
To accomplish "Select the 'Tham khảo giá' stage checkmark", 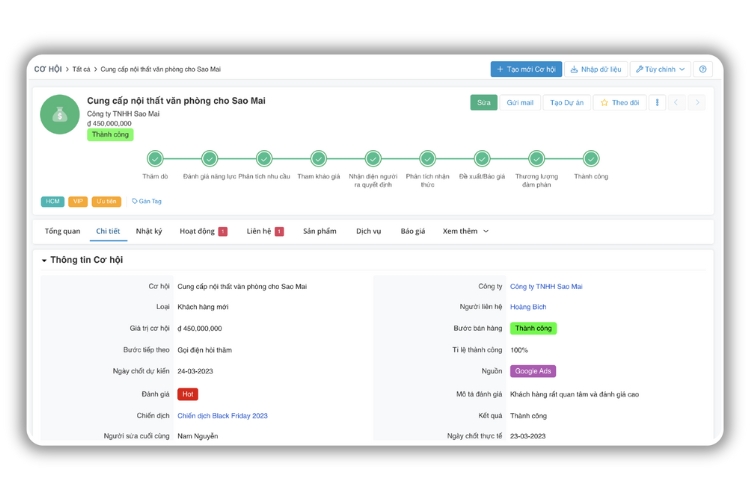I will click(318, 158).
